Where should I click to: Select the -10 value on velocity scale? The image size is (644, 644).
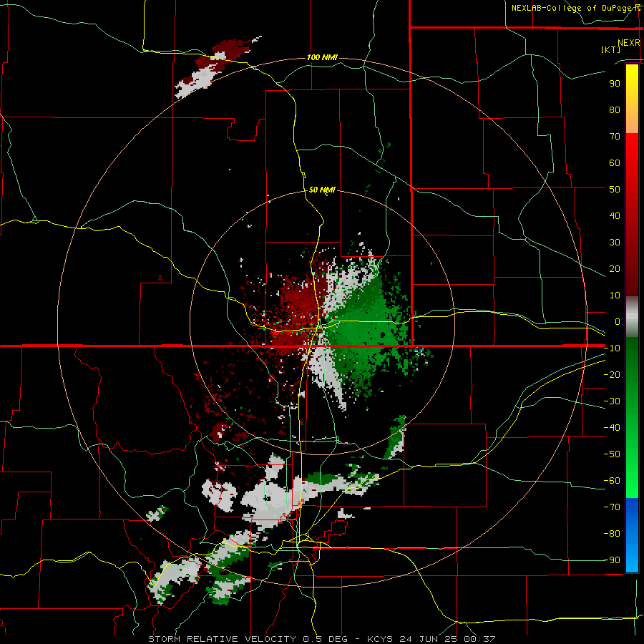pyautogui.click(x=612, y=348)
